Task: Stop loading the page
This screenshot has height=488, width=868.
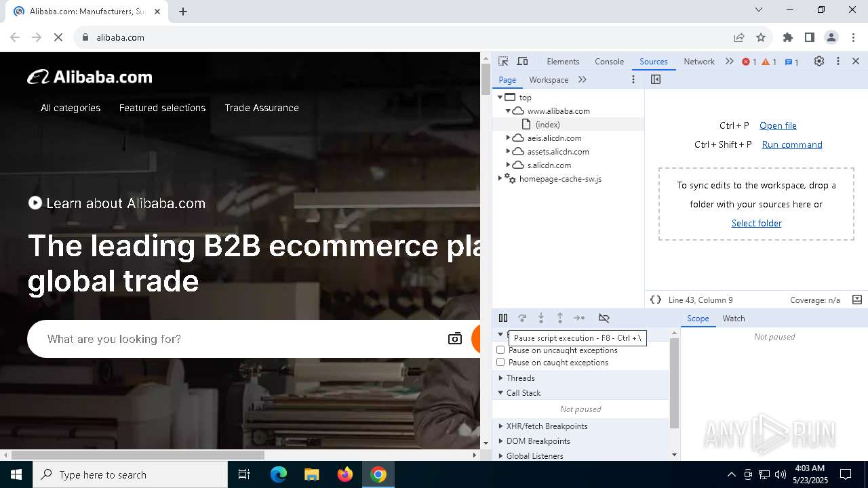Action: click(58, 37)
